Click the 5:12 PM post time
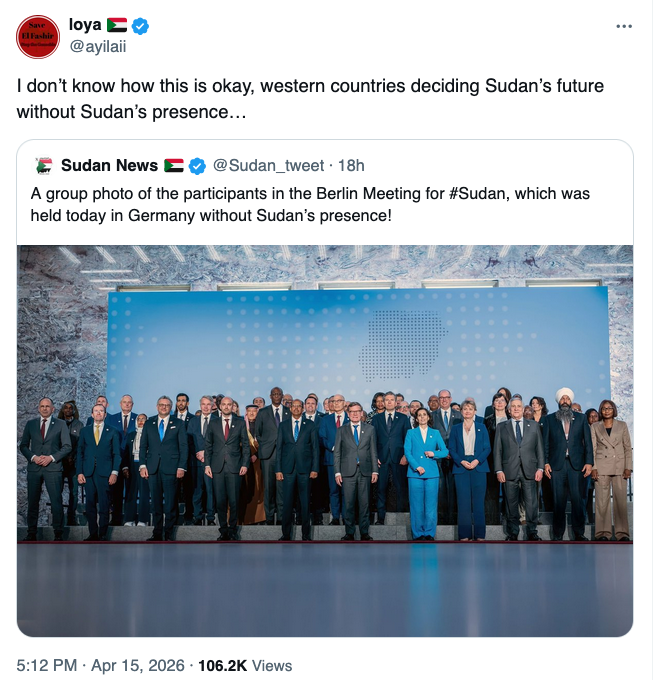The width and height of the screenshot is (654, 680). click(x=47, y=664)
